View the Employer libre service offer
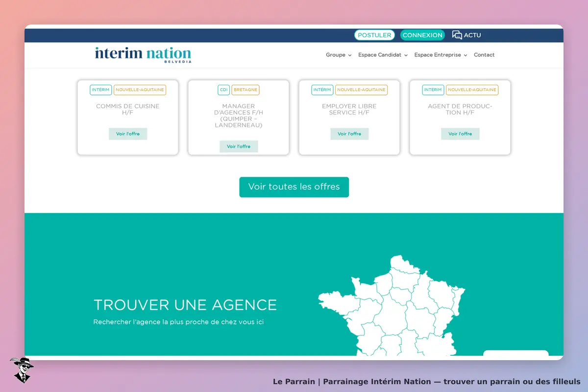This screenshot has width=588, height=392. (x=349, y=134)
